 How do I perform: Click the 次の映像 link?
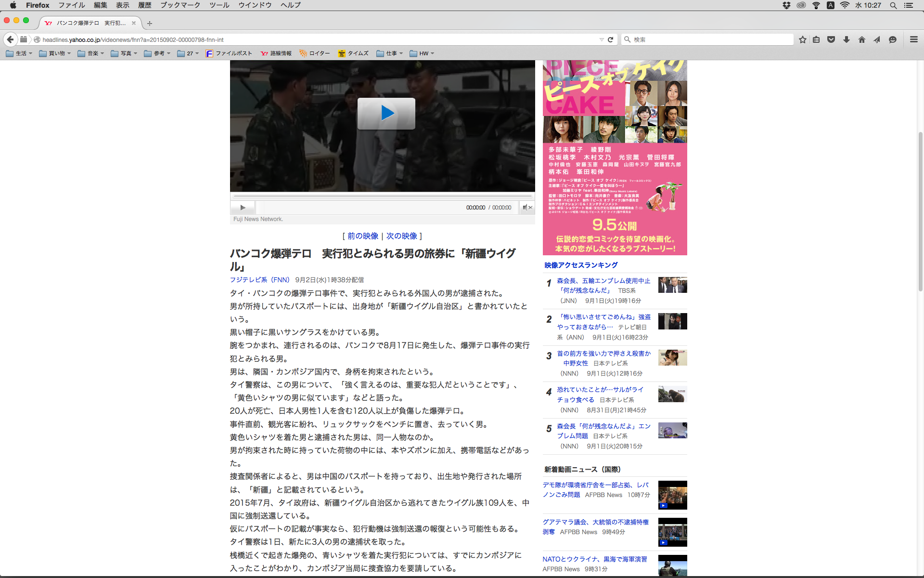(401, 236)
